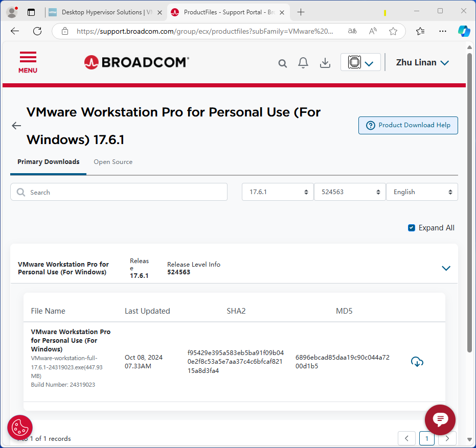
Task: Open tab actions menu icon
Action: click(31, 12)
